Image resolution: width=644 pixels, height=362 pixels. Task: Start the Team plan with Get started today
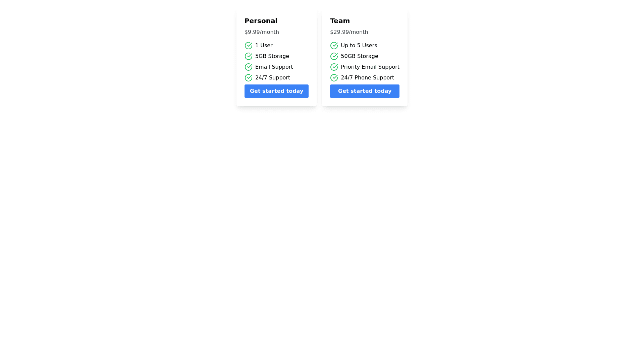click(x=365, y=91)
